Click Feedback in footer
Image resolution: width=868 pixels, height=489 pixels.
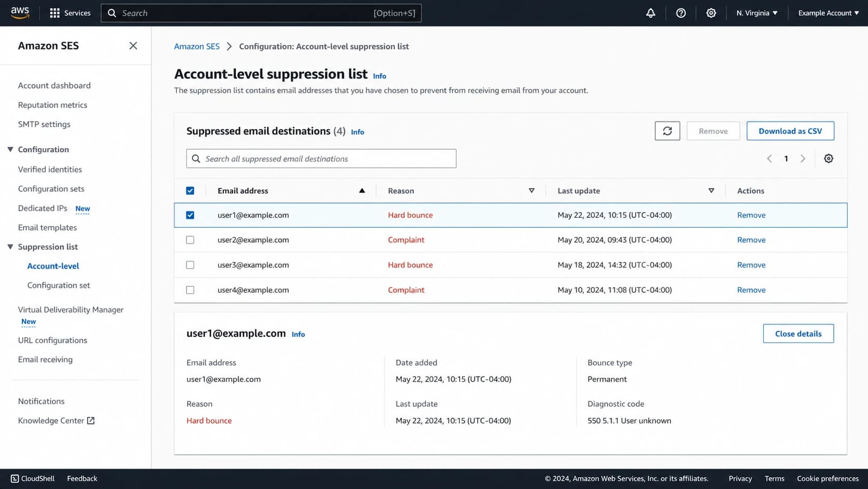tap(82, 479)
